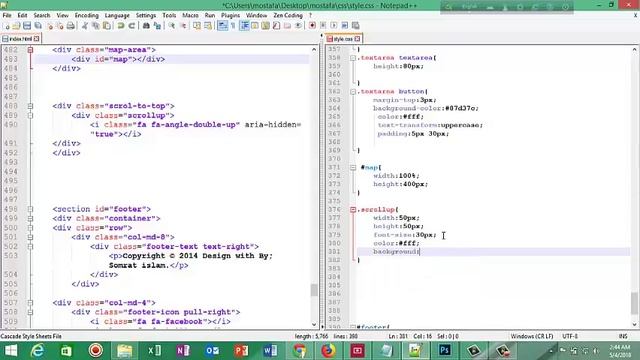Place cursor on the background: CSS line
640x360 pixels.
coord(493,252)
